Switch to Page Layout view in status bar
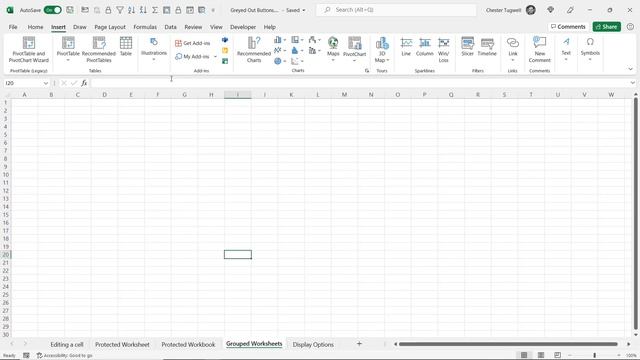 pos(541,355)
